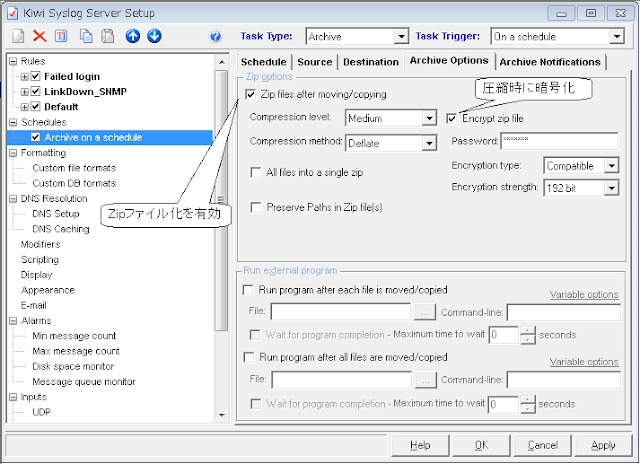The image size is (640, 464).
Task: Click the Copy toolbar icon
Action: pos(86,36)
